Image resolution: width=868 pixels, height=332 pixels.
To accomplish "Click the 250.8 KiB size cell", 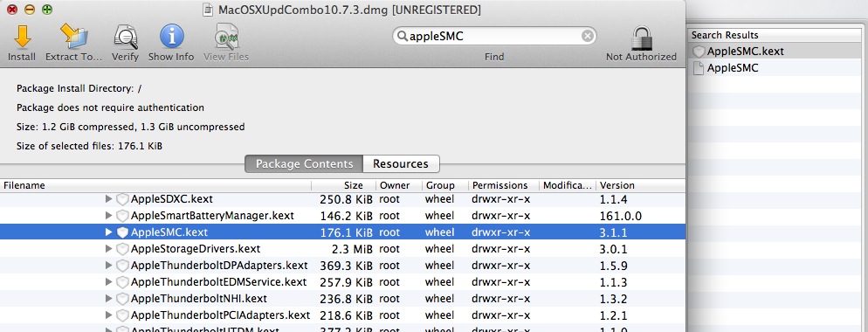I will tap(346, 199).
